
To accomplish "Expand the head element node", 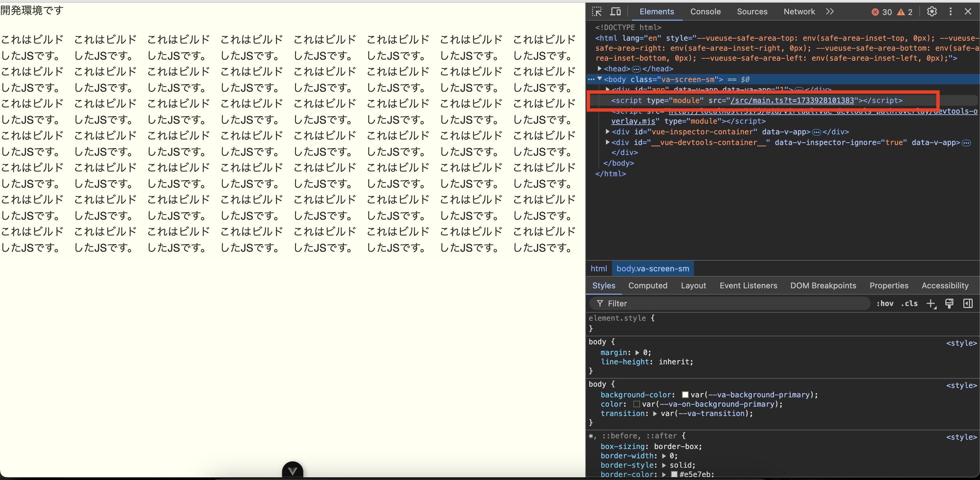I will (599, 69).
